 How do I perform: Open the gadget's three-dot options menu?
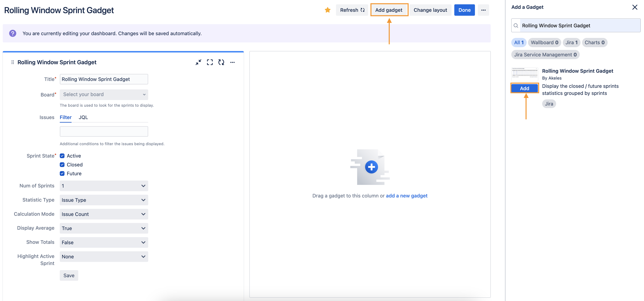233,62
